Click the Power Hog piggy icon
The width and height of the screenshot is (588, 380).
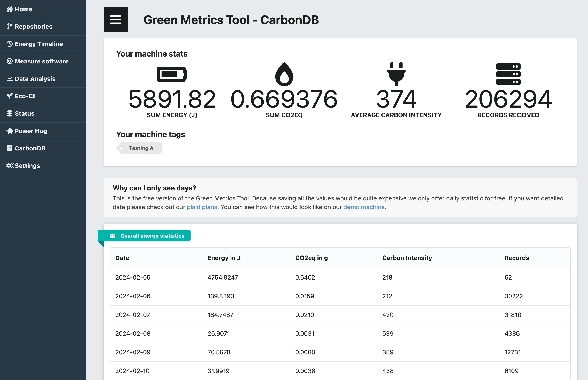pyautogui.click(x=10, y=131)
